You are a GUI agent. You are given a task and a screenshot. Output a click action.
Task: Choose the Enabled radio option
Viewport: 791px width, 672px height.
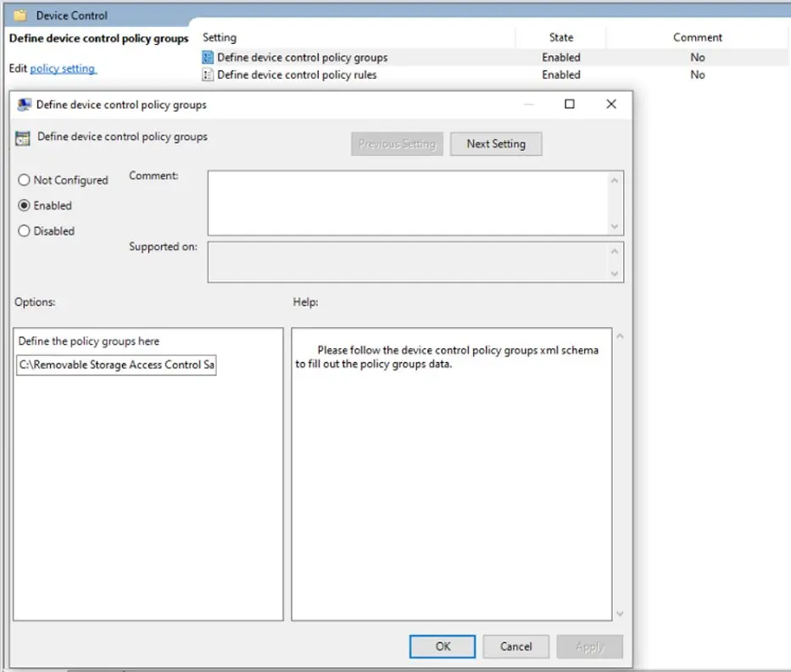coord(24,206)
